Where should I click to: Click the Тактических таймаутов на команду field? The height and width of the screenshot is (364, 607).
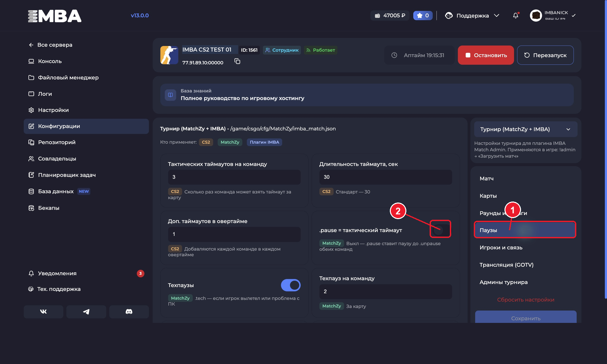[234, 177]
